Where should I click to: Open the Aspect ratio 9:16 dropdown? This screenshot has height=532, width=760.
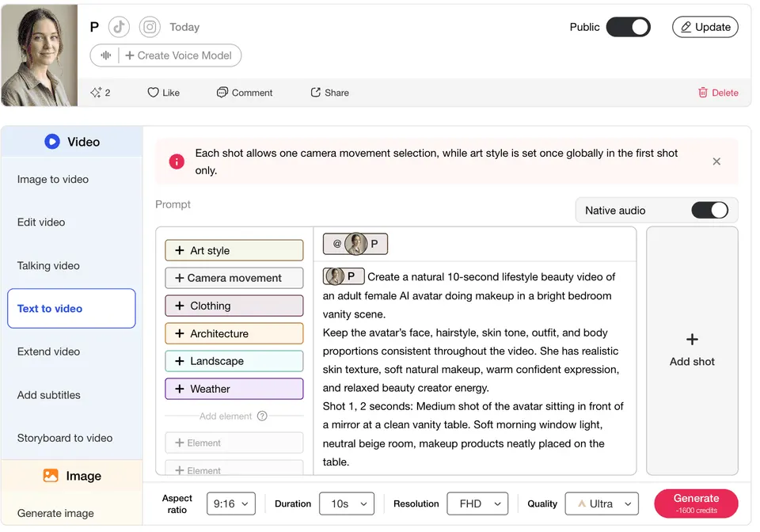(230, 504)
